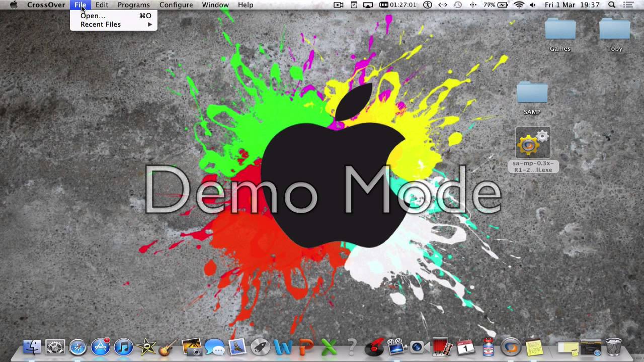Open Photo Booth from the dock
Viewport: 644px width, 362px height.
pyautogui.click(x=442, y=347)
